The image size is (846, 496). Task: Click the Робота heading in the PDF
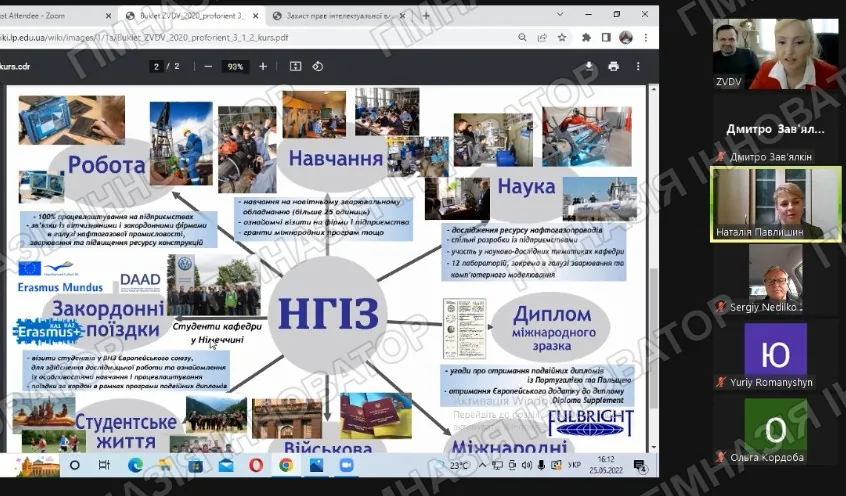pos(106,165)
